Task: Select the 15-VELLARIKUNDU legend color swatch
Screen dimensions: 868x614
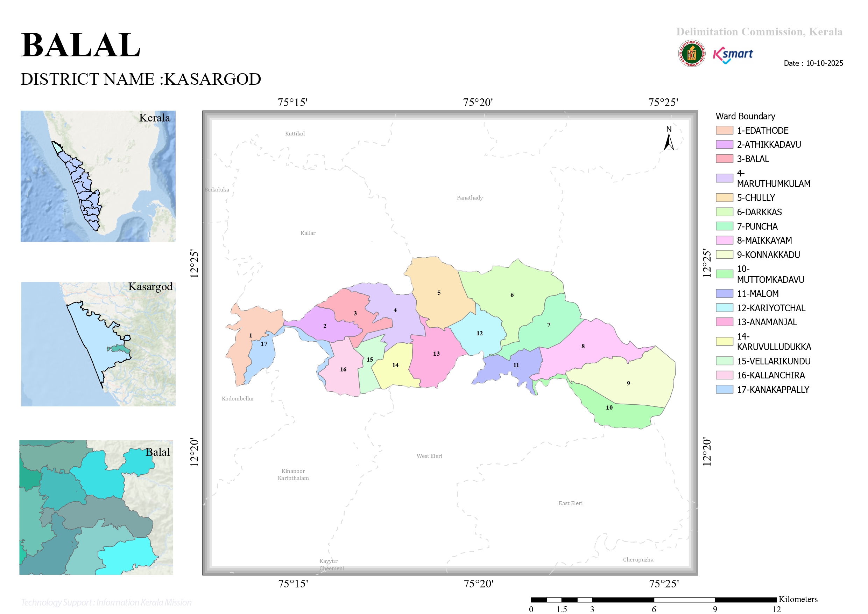Action: pos(724,361)
